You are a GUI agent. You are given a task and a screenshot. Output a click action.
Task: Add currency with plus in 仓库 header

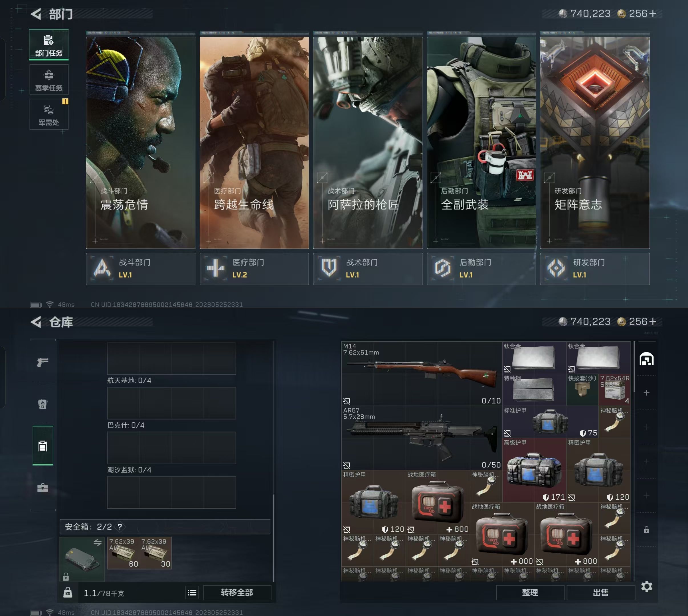[x=653, y=321]
